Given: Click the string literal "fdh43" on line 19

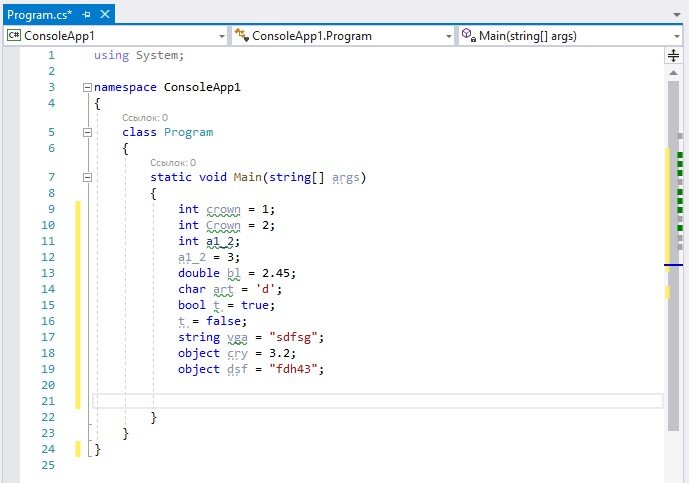Looking at the screenshot, I should pos(294,369).
